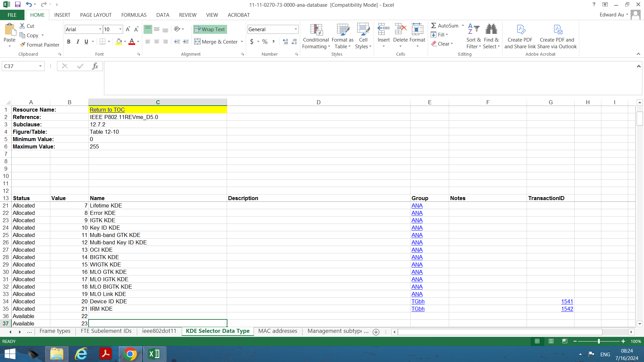This screenshot has width=644, height=362.
Task: Open transaction ID 1541 hyperlink
Action: tap(567, 301)
